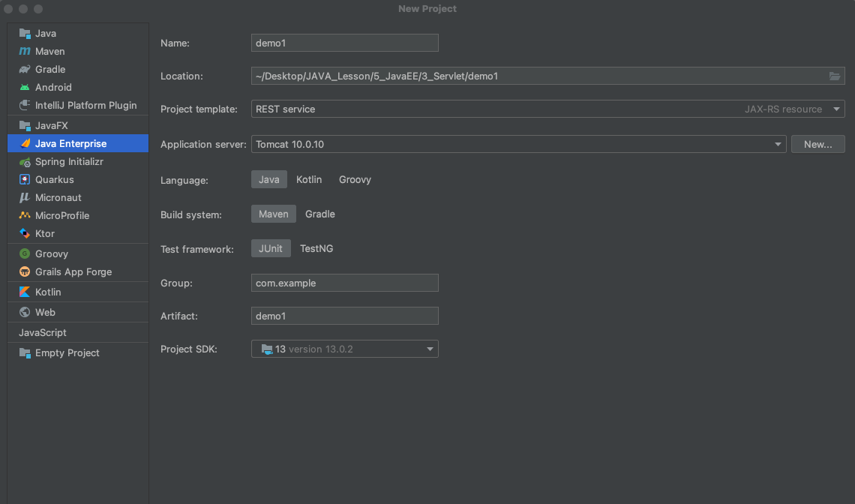Set language to Java
This screenshot has height=504, width=855.
click(268, 179)
